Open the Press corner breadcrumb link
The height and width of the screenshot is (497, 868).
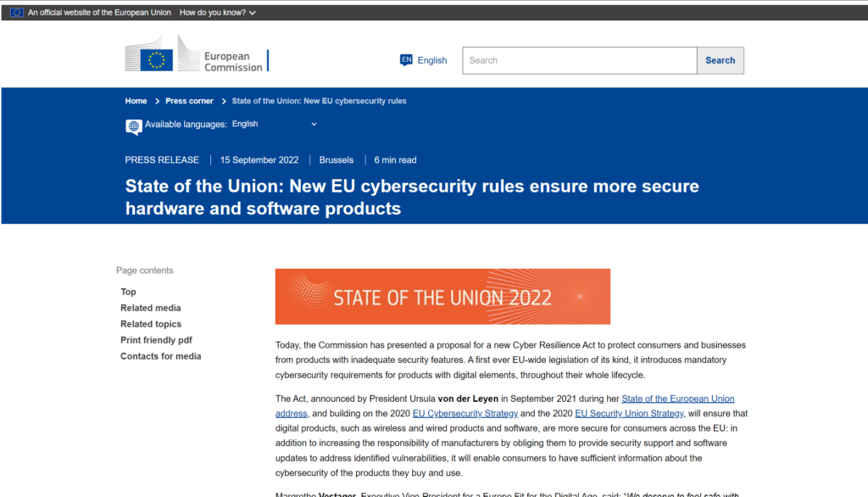tap(189, 101)
